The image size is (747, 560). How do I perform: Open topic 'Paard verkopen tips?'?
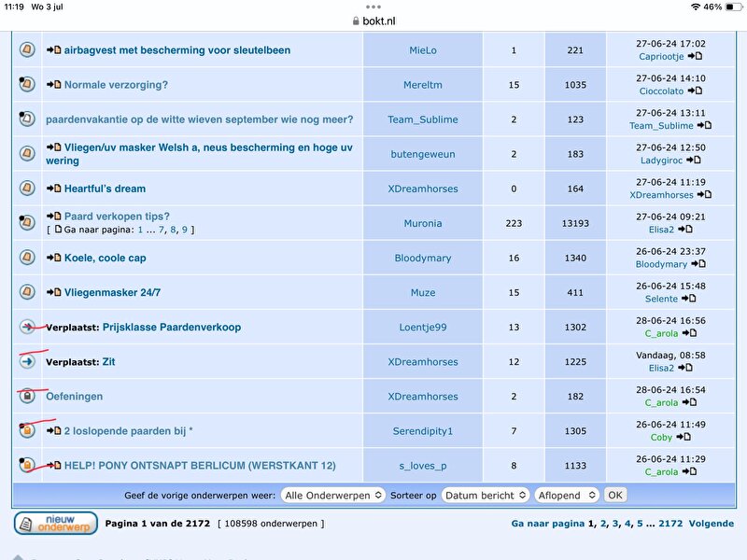pos(117,217)
